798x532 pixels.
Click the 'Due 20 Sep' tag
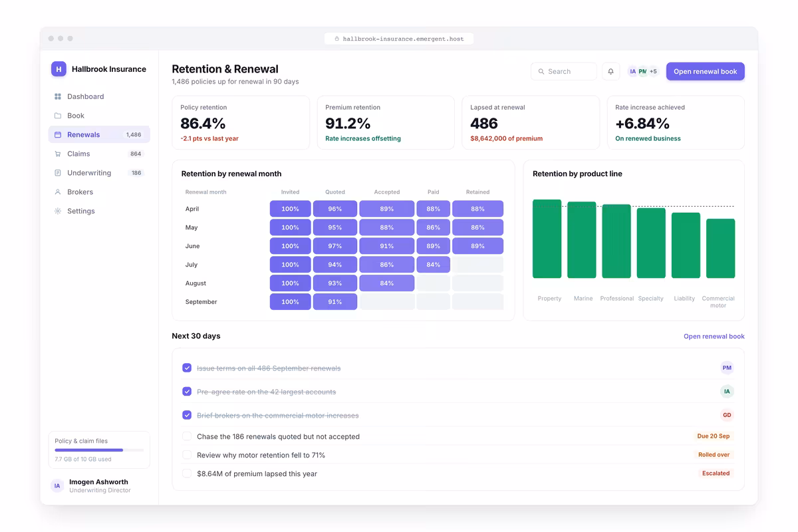tap(714, 436)
